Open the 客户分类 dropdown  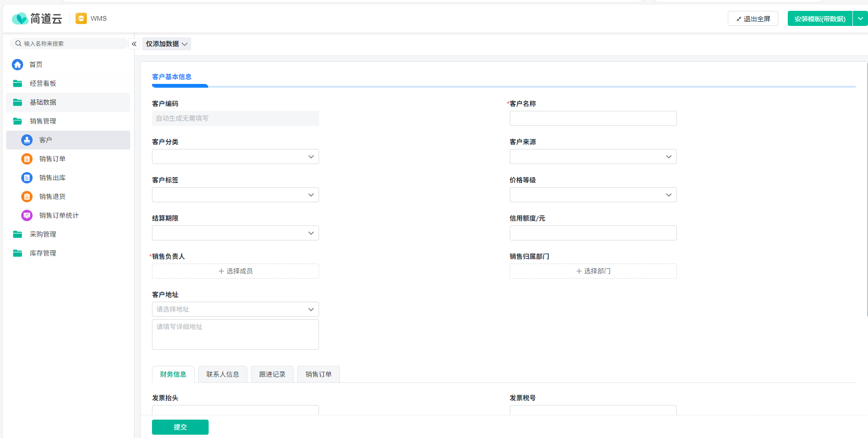point(235,157)
